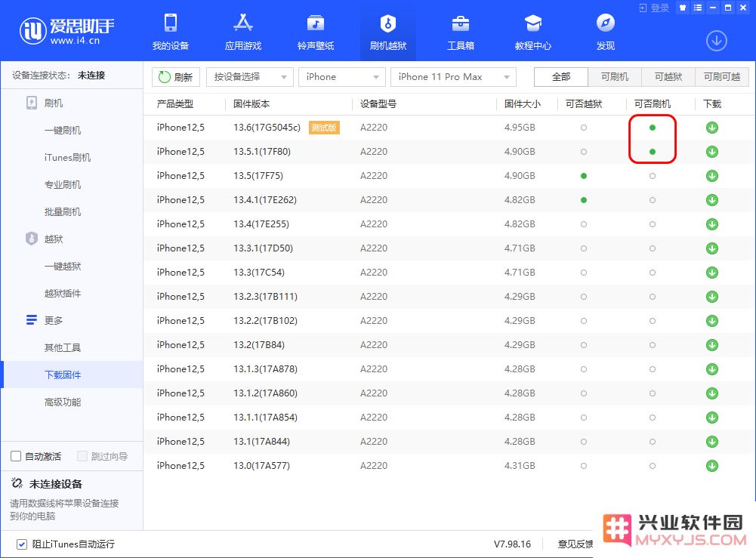This screenshot has height=558, width=756.
Task: Download firmware 13.5.1(17F80)
Action: click(x=712, y=152)
